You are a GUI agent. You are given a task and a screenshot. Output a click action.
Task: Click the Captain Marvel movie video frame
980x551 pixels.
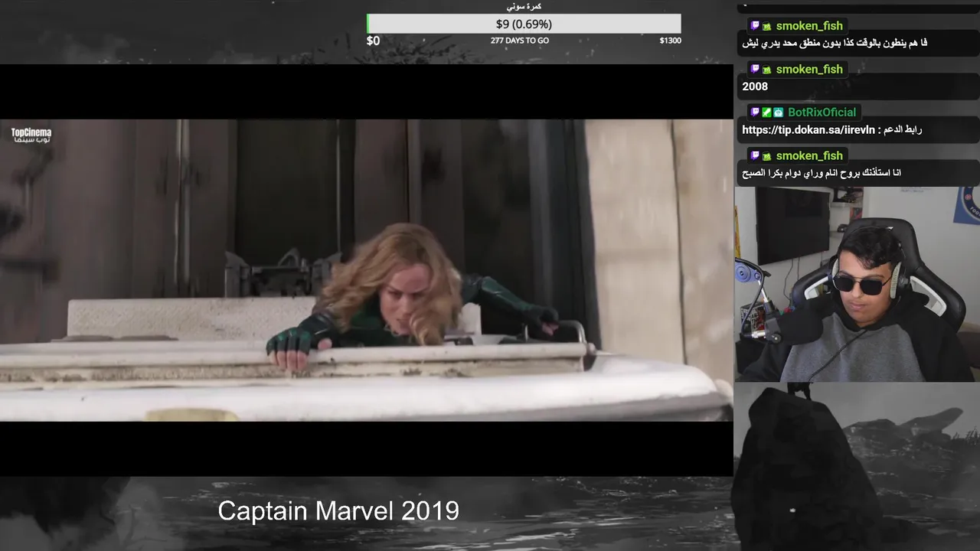pos(366,270)
